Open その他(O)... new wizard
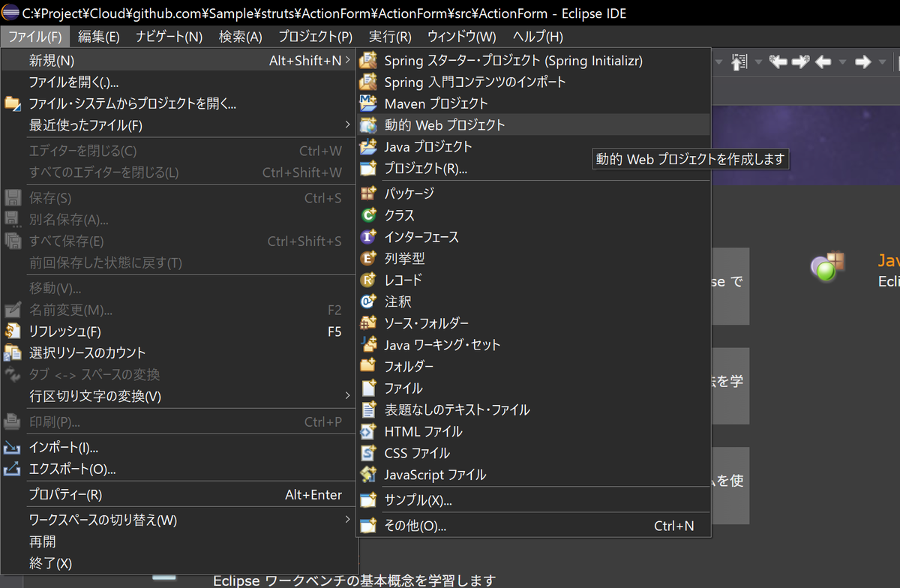This screenshot has height=588, width=900. 533,526
